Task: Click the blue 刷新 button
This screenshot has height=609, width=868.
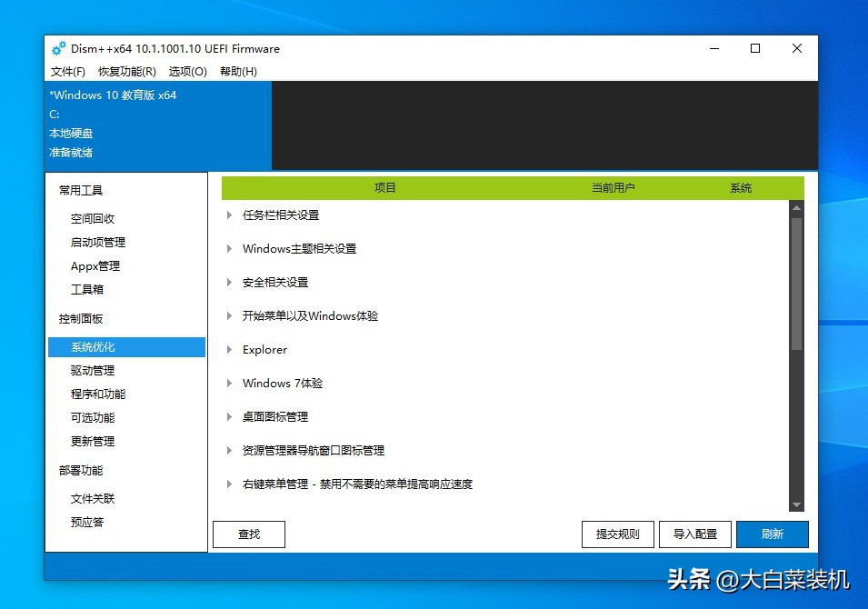Action: point(772,534)
